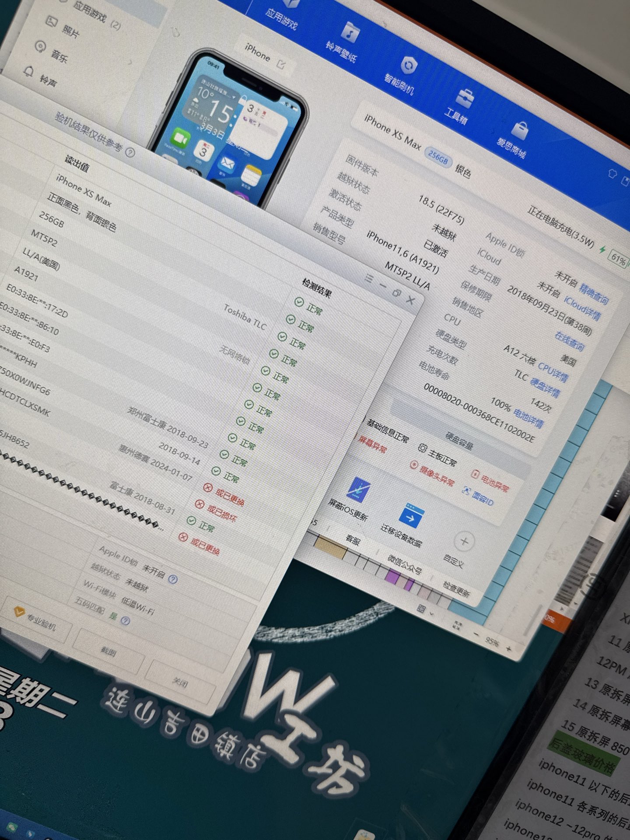Open the 爱思商城 store bag icon
This screenshot has height=840, width=630.
pos(520,129)
